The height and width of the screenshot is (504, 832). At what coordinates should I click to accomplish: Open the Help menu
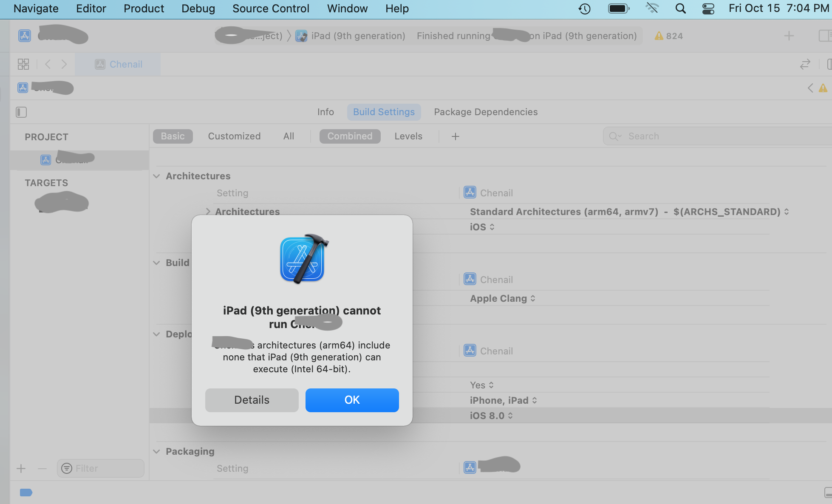click(397, 8)
